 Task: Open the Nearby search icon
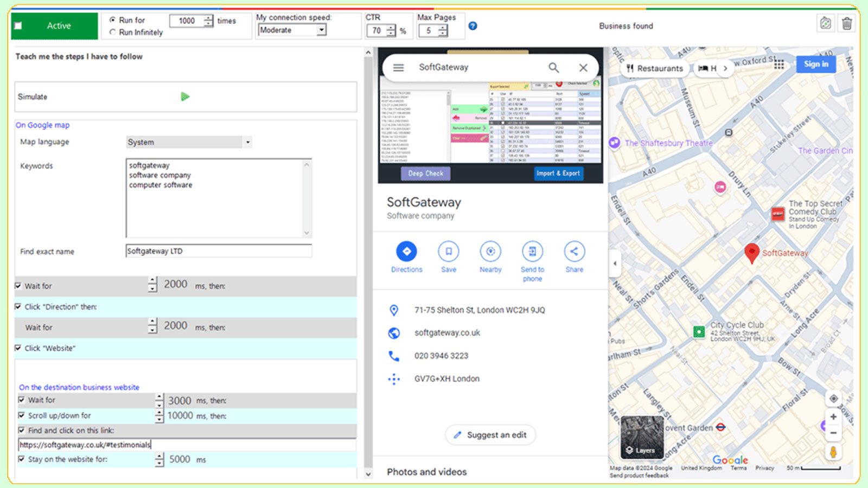tap(490, 251)
